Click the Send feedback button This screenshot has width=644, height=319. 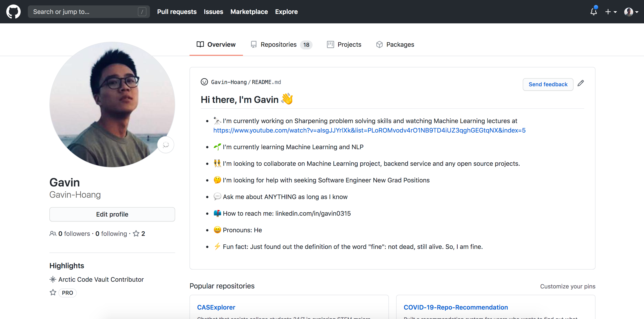tap(548, 84)
